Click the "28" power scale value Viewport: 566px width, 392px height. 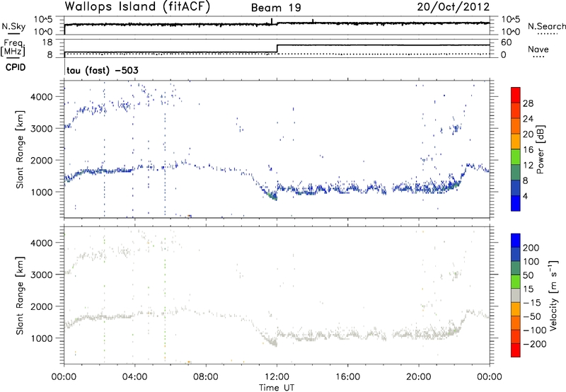[528, 103]
